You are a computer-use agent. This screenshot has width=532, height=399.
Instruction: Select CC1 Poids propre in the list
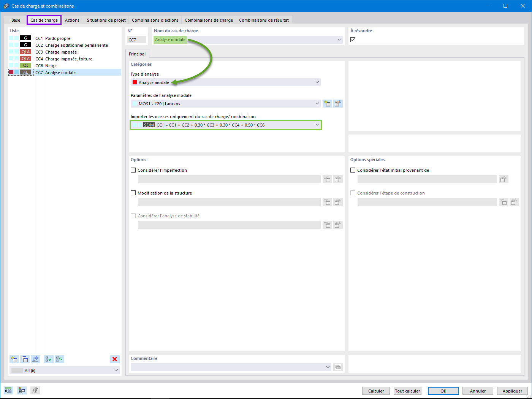click(65, 38)
